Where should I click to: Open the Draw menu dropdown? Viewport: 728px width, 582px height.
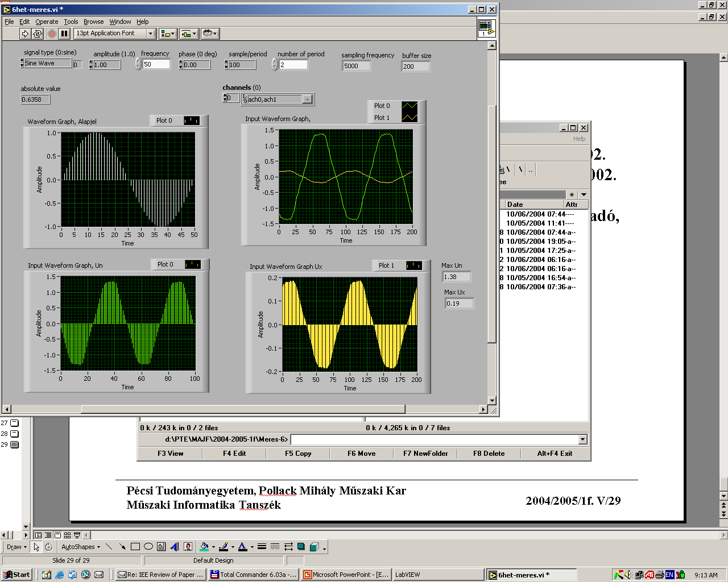[x=16, y=547]
